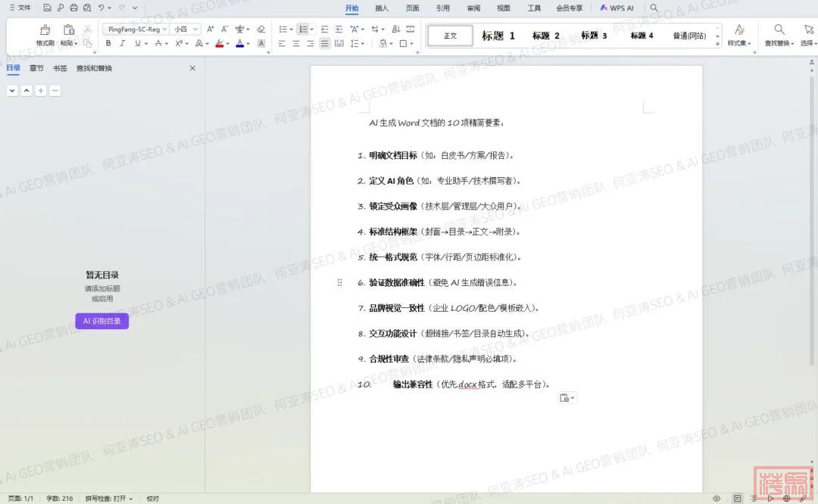Open Find and Replace (查找替换) magnifier icon
Screen dimensions: 818x504
click(779, 30)
